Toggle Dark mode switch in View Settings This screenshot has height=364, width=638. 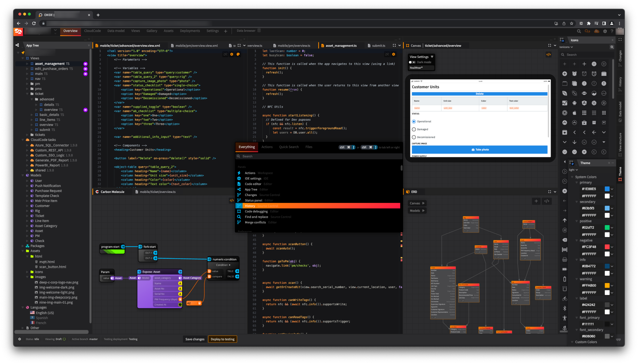pos(412,62)
